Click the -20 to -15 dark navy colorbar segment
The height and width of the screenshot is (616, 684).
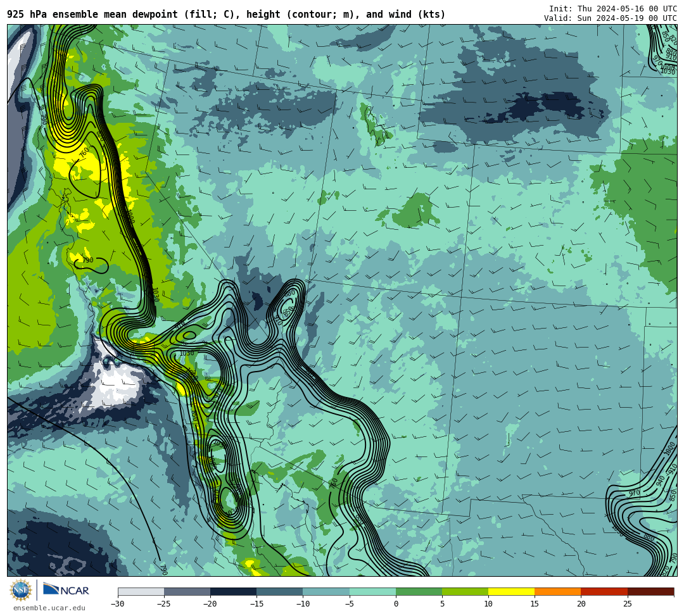[233, 591]
